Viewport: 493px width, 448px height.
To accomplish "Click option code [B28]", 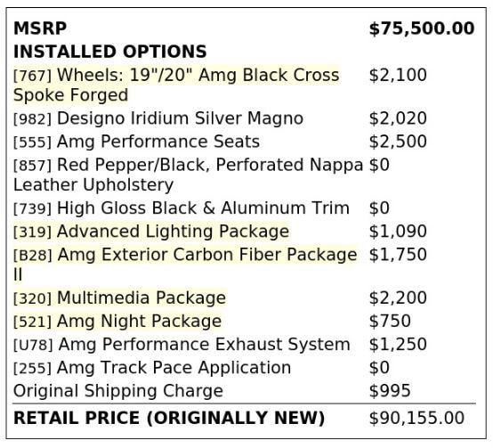I will point(33,255).
